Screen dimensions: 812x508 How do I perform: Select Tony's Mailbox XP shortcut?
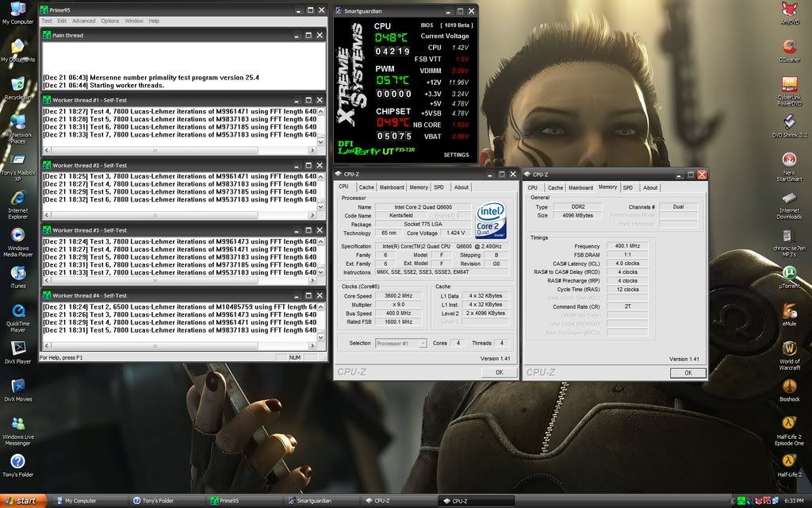click(x=17, y=167)
